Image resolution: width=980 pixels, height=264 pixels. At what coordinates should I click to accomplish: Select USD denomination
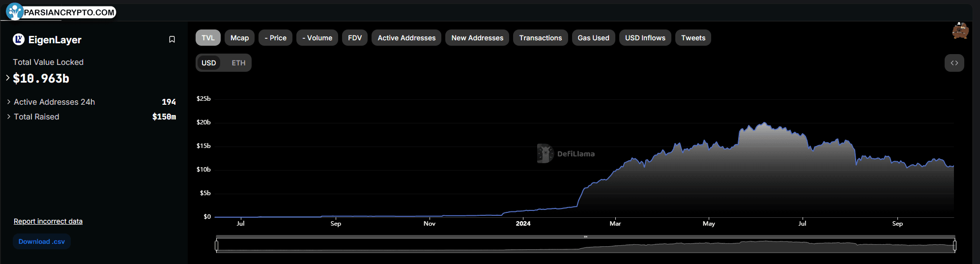point(209,63)
